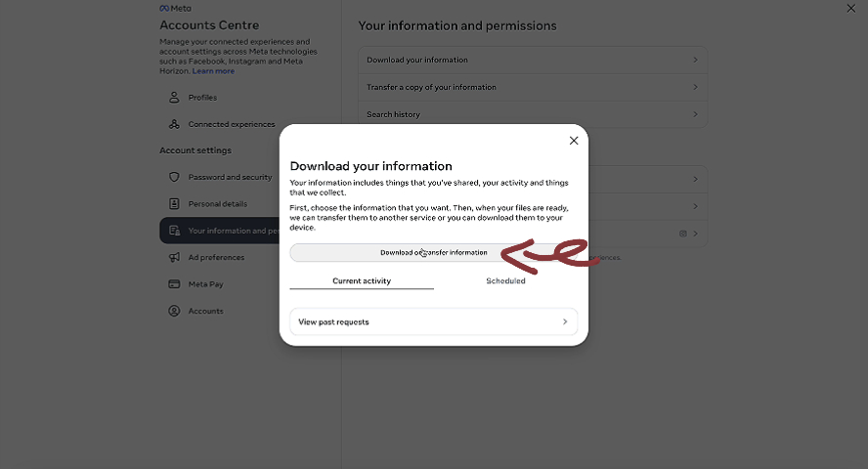Click chevron next to Transfer a copy row
This screenshot has height=469, width=868.
coord(695,87)
